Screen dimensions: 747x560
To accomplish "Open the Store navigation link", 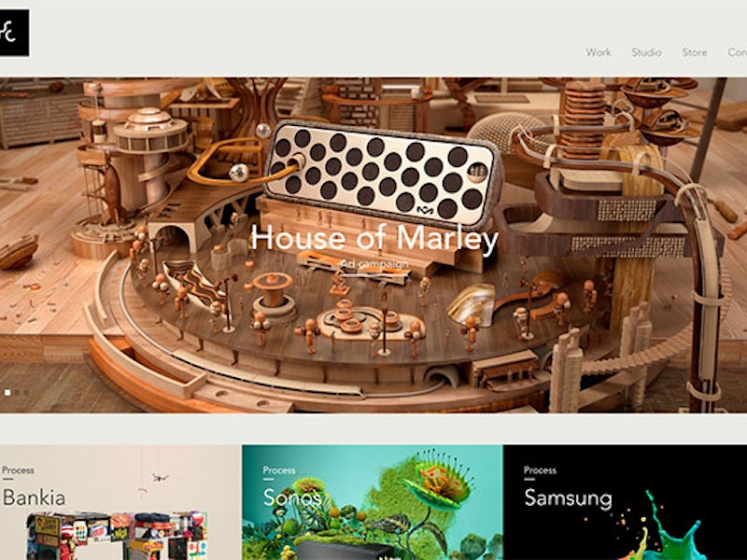I will 695,52.
